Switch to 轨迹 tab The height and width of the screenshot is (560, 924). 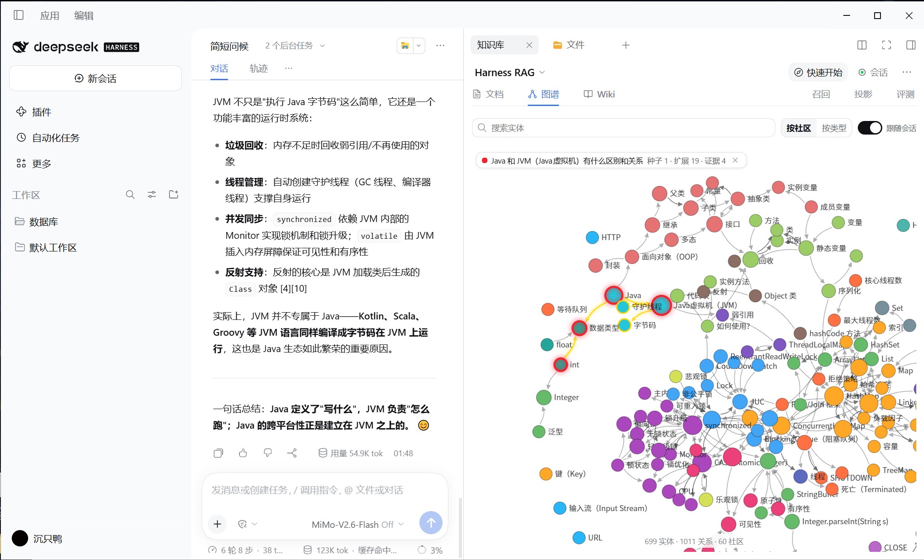coord(258,68)
